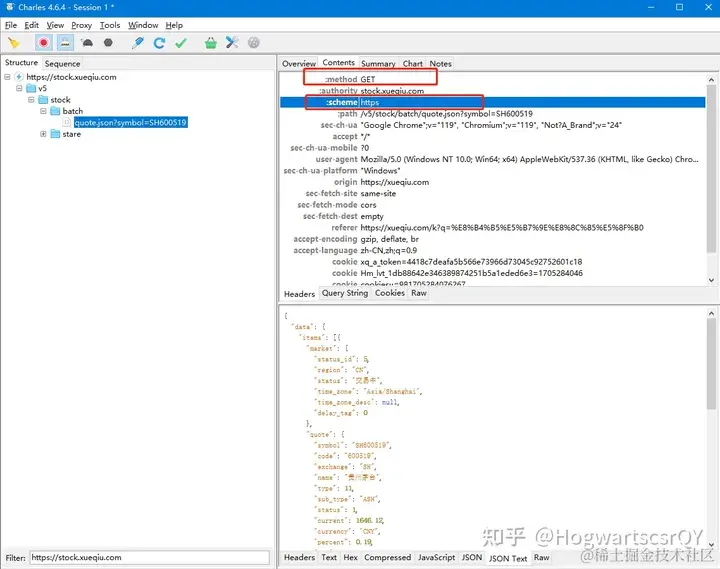Collapse the v5 folder node
Image resolution: width=720 pixels, height=569 pixels.
click(x=19, y=88)
